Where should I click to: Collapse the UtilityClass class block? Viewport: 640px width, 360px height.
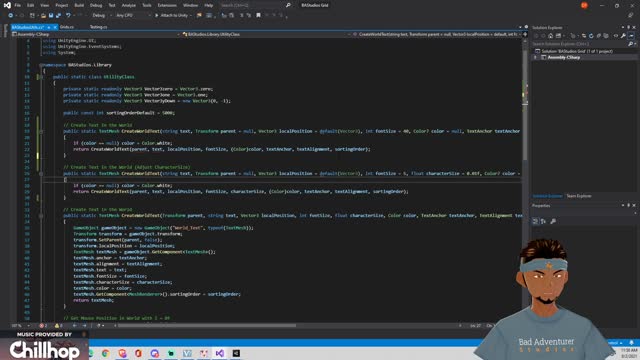point(41,77)
